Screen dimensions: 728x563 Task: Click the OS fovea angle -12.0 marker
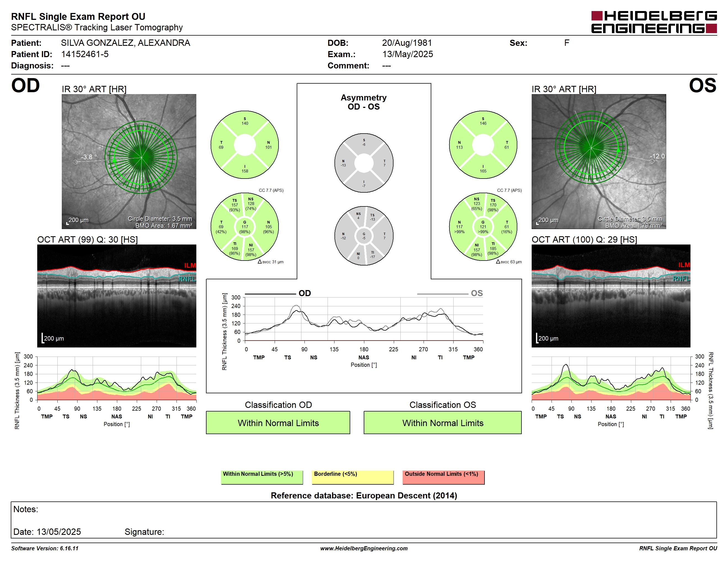tap(657, 156)
